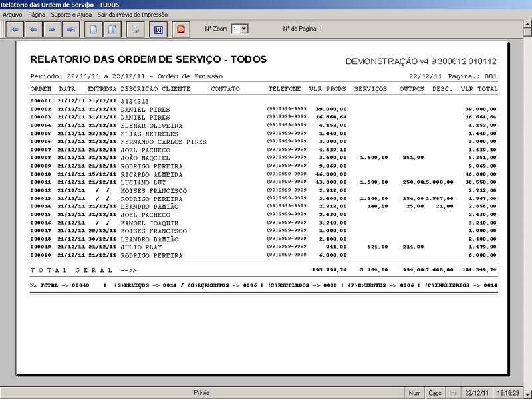The width and height of the screenshot is (532, 399).
Task: Click the vertical scrollbar down arrow
Action: [x=527, y=394]
